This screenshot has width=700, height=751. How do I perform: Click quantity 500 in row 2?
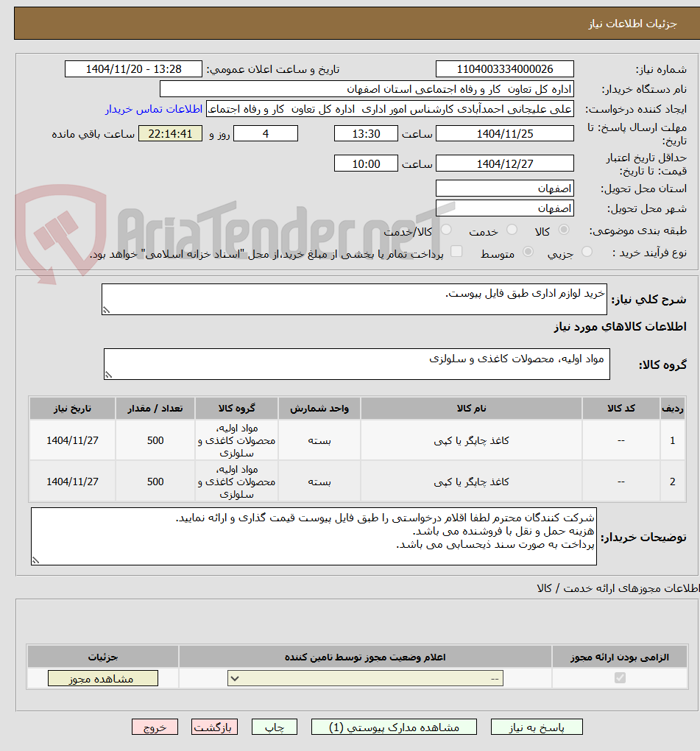[x=155, y=482]
